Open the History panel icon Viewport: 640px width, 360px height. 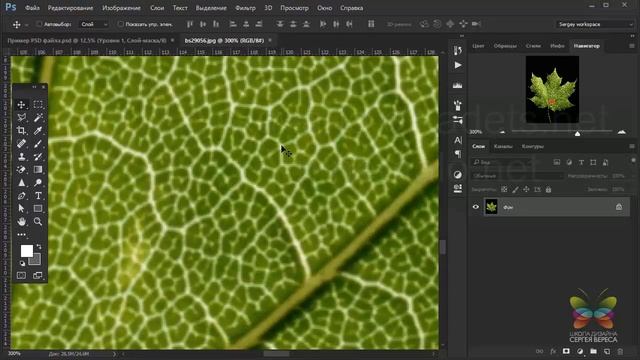pyautogui.click(x=458, y=51)
